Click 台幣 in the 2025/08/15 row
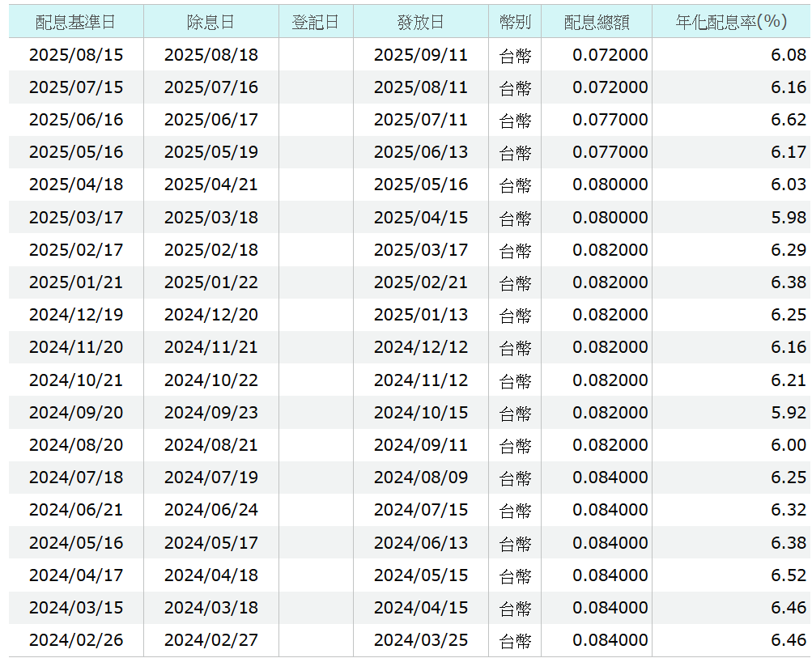 point(515,56)
